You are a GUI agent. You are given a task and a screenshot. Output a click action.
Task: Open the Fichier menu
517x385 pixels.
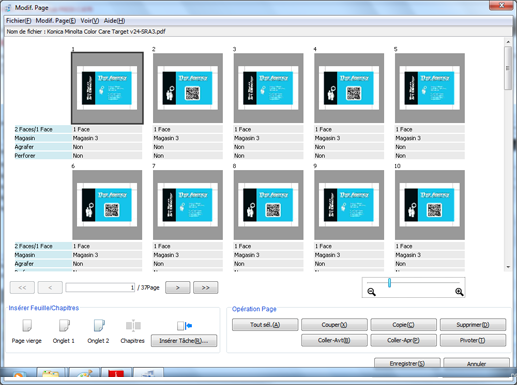(18, 21)
